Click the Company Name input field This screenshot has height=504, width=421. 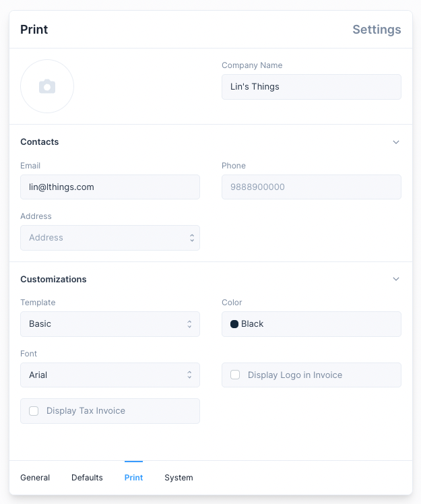pyautogui.click(x=311, y=87)
